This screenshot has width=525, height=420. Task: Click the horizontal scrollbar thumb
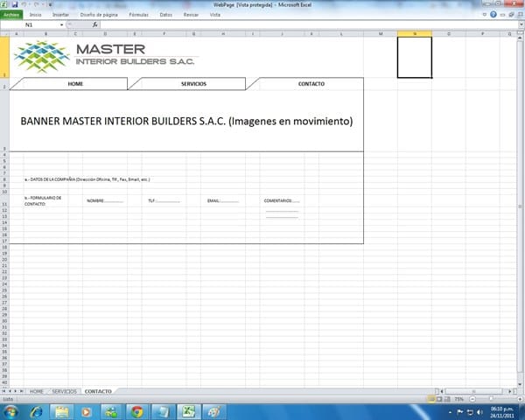(473, 391)
